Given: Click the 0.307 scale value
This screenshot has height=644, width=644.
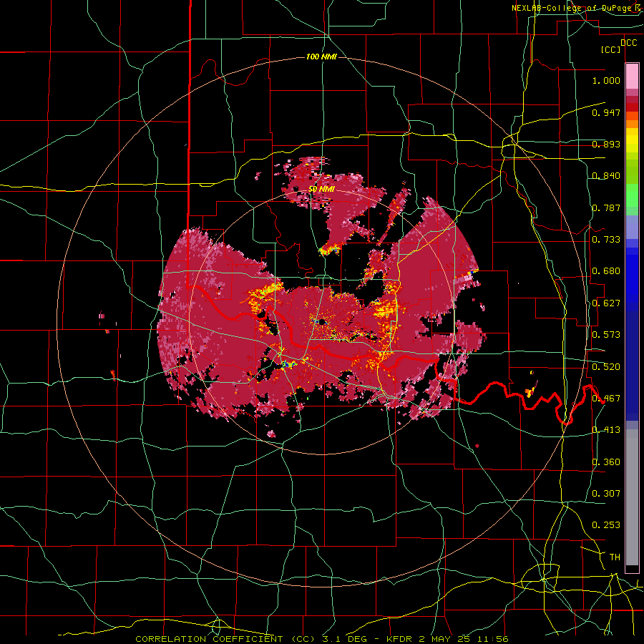Looking at the screenshot, I should [606, 494].
